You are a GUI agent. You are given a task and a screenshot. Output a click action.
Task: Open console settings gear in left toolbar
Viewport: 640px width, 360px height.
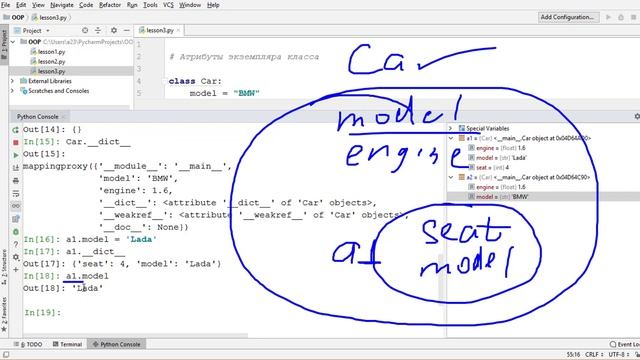pyautogui.click(x=16, y=257)
